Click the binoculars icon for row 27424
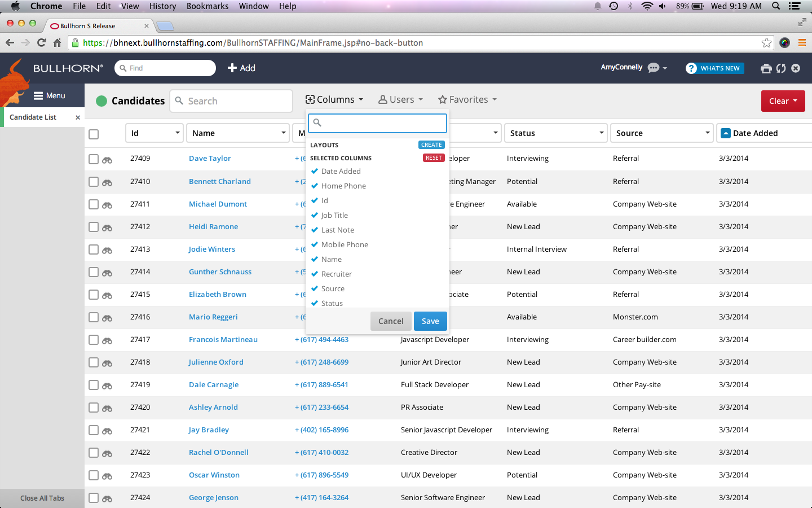The height and width of the screenshot is (508, 812). [x=107, y=499]
